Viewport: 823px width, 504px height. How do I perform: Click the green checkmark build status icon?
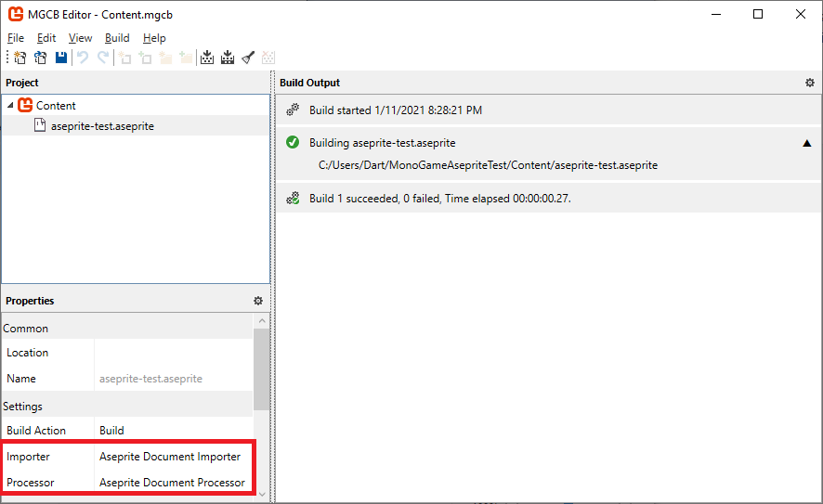293,142
